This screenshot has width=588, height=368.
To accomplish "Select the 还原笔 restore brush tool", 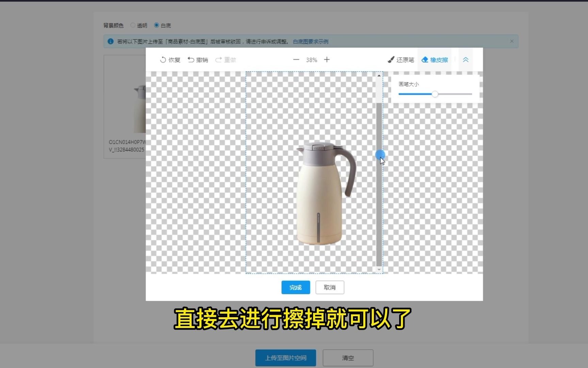I will point(401,60).
